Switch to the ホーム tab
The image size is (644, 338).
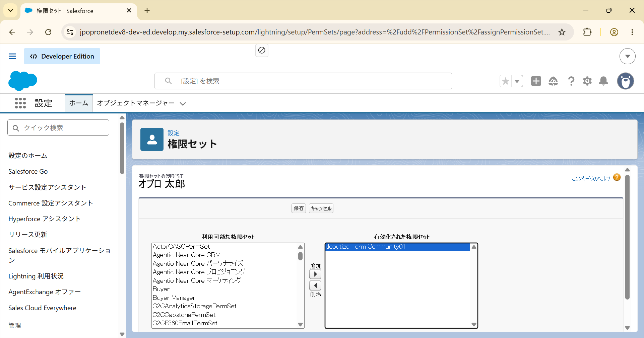[79, 103]
